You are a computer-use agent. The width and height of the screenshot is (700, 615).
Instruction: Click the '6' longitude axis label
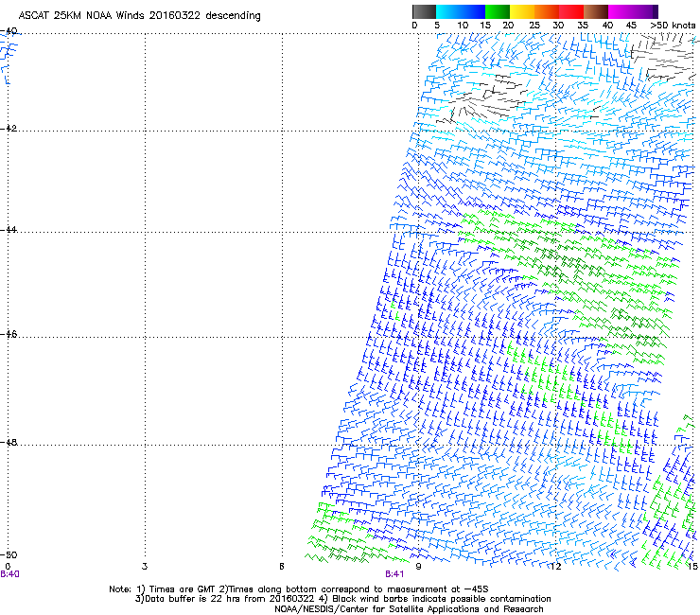point(282,567)
